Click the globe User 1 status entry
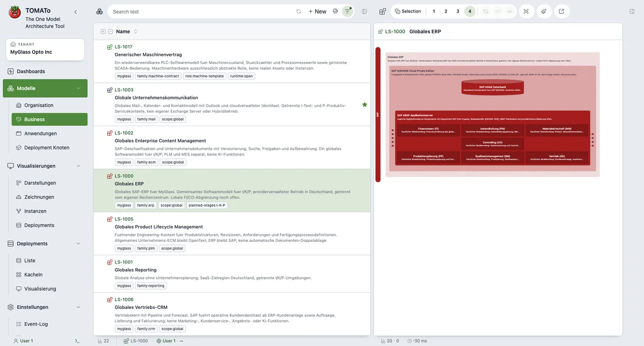The width and height of the screenshot is (644, 346). coord(170,341)
